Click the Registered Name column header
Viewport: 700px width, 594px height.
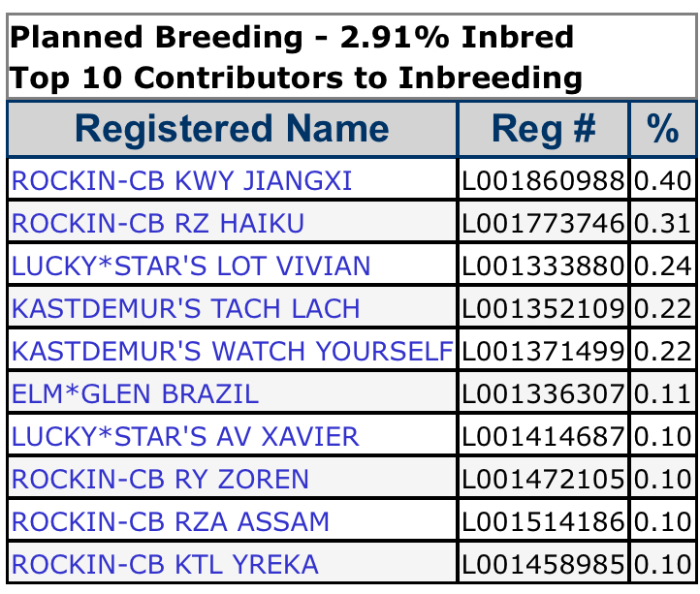coord(232,129)
